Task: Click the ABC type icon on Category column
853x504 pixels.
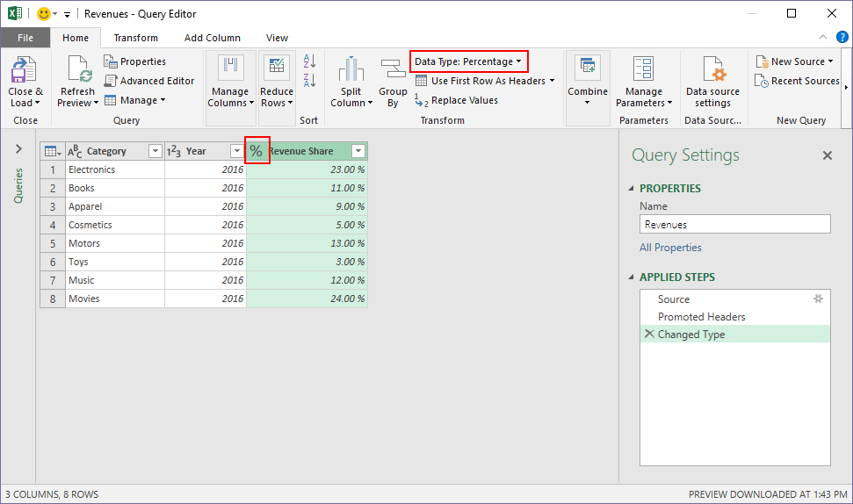Action: pyautogui.click(x=75, y=151)
